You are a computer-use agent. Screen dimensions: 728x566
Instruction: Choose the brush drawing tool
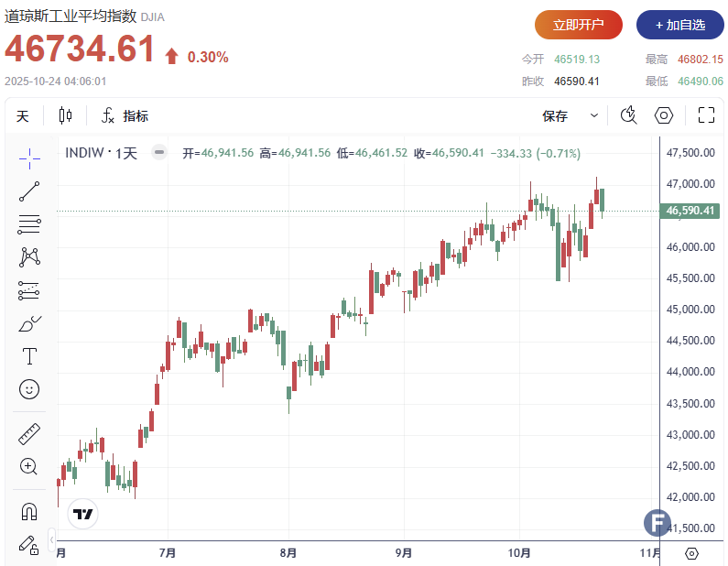pyautogui.click(x=29, y=324)
